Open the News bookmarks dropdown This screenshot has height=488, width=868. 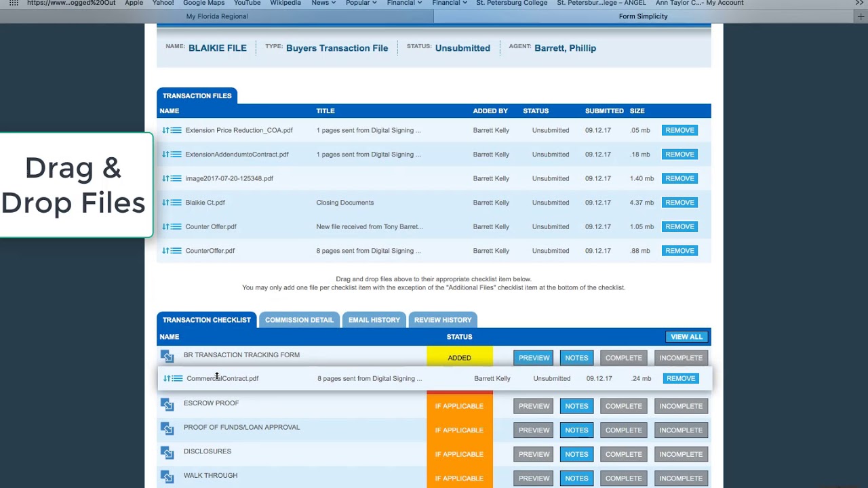(323, 3)
